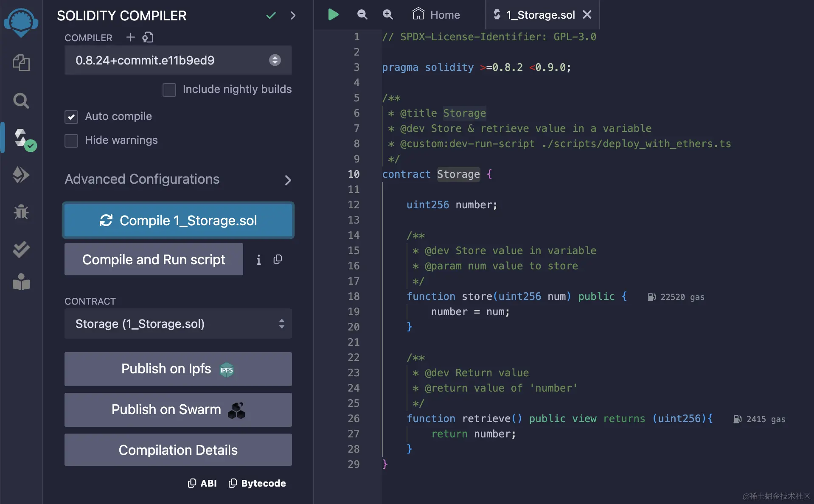Click the 'uint256 number;' code line
Image resolution: width=814 pixels, height=504 pixels.
coord(452,205)
